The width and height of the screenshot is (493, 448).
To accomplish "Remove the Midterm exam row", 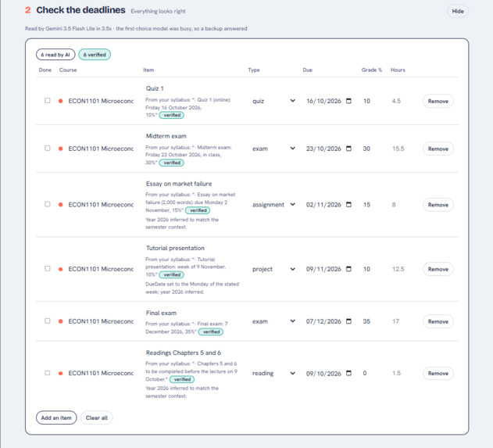I will (438, 149).
